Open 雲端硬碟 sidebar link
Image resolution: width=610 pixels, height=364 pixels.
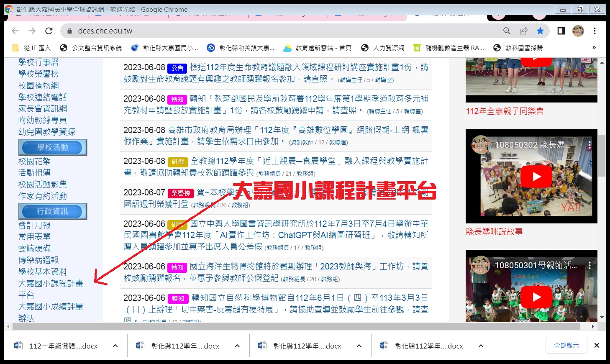tap(34, 249)
